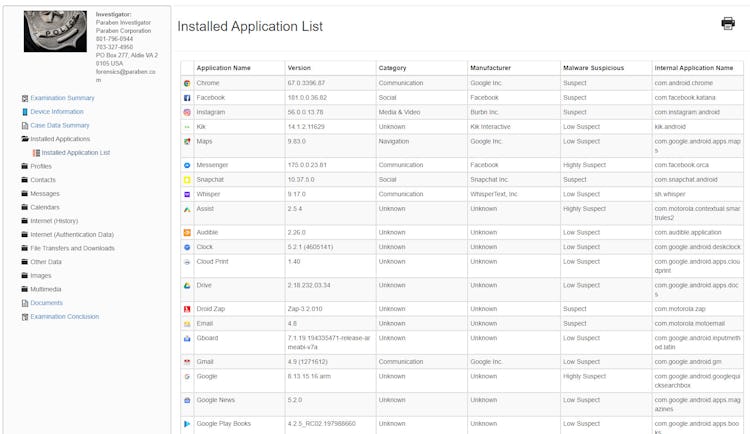
Task: Click the Google Drive app icon
Action: [187, 286]
